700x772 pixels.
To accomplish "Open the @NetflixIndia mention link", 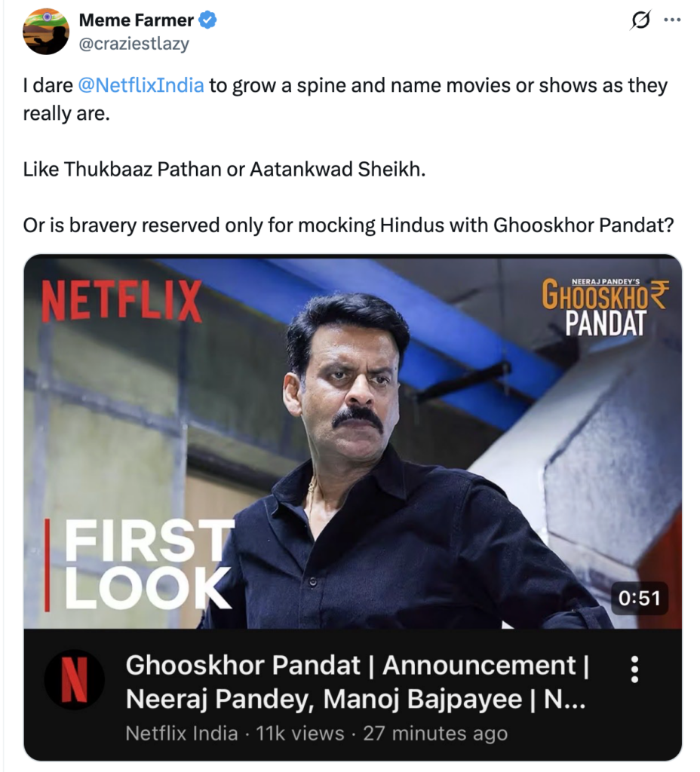I will pos(141,86).
